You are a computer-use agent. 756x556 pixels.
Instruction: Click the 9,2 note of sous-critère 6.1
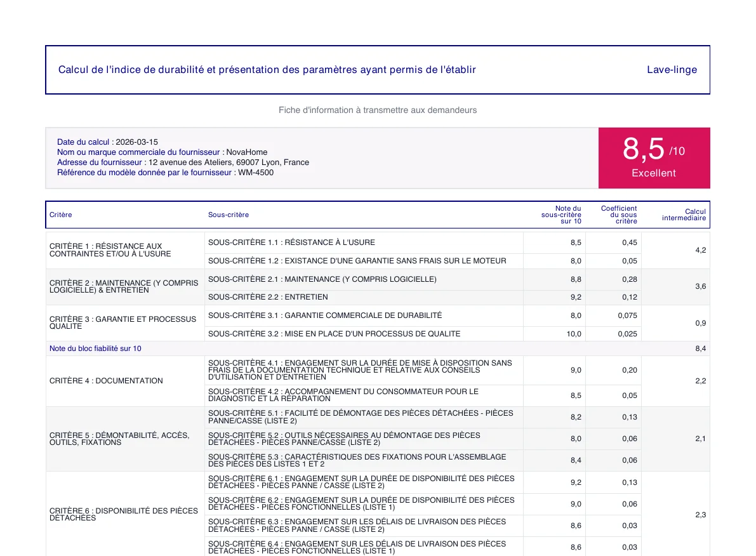[x=576, y=482]
